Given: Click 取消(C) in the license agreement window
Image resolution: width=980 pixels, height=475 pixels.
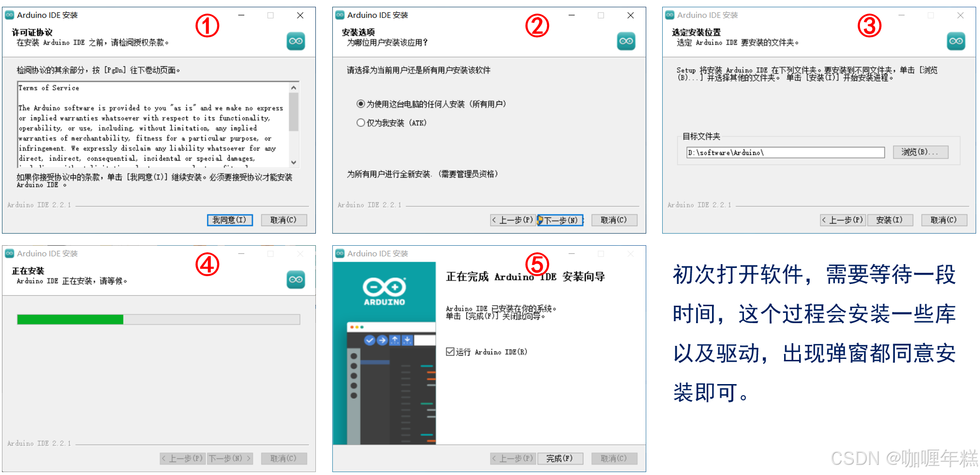Looking at the screenshot, I should point(284,220).
